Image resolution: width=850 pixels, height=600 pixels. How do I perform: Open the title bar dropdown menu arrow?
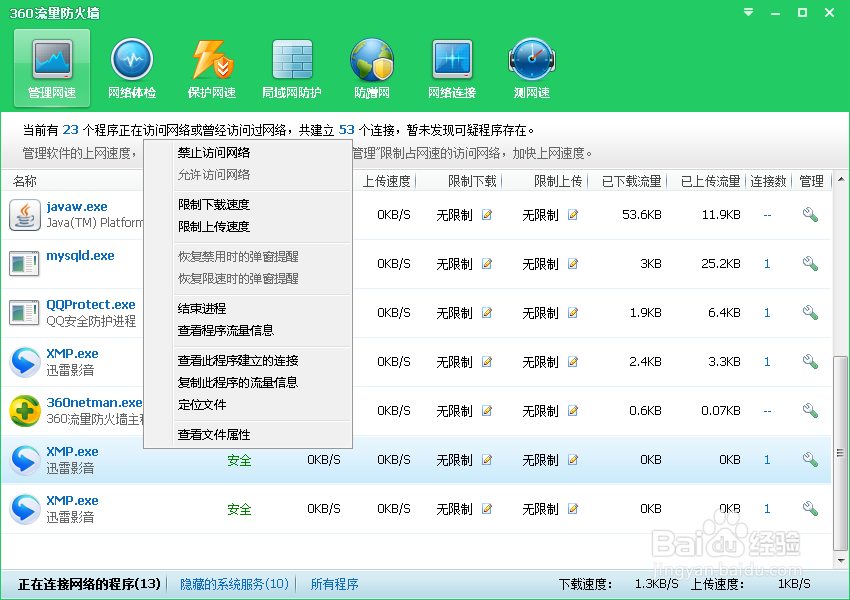point(748,12)
